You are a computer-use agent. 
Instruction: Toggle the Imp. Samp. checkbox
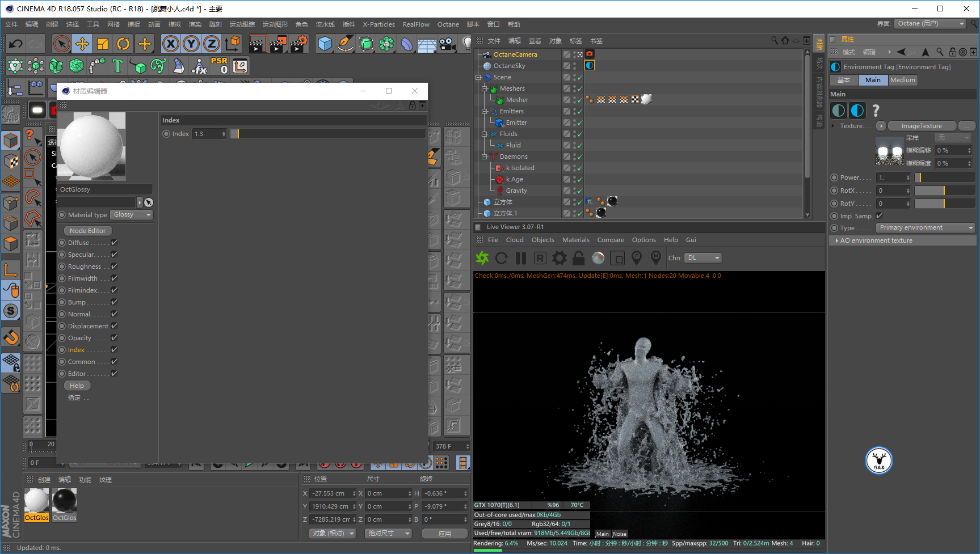tap(880, 215)
